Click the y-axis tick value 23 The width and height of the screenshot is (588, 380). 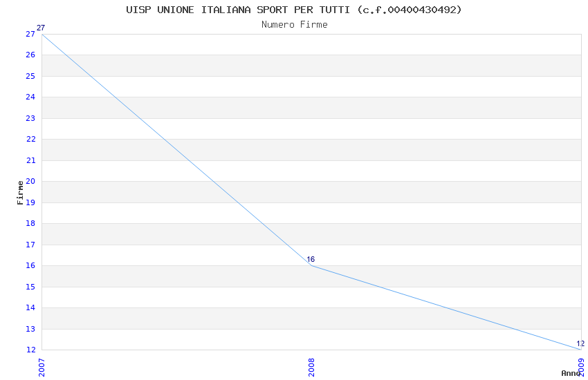[x=30, y=118]
